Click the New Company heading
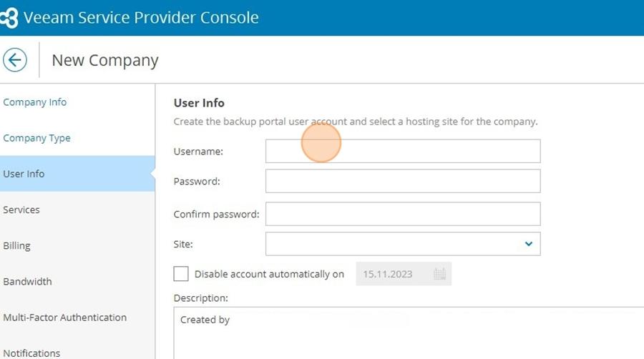This screenshot has height=359, width=644. pos(104,60)
